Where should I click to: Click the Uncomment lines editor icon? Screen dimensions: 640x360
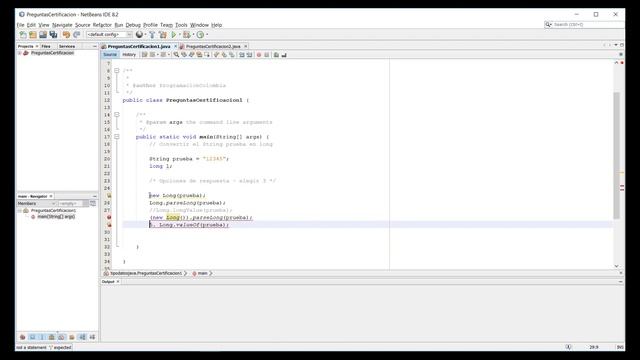[284, 55]
